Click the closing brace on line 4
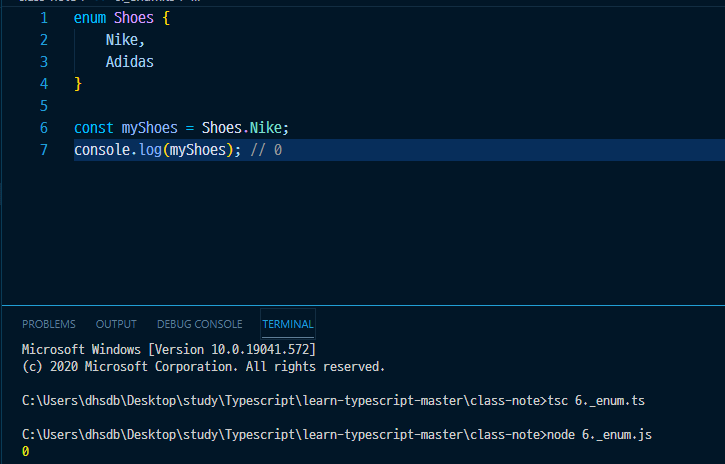The height and width of the screenshot is (464, 725). click(78, 84)
